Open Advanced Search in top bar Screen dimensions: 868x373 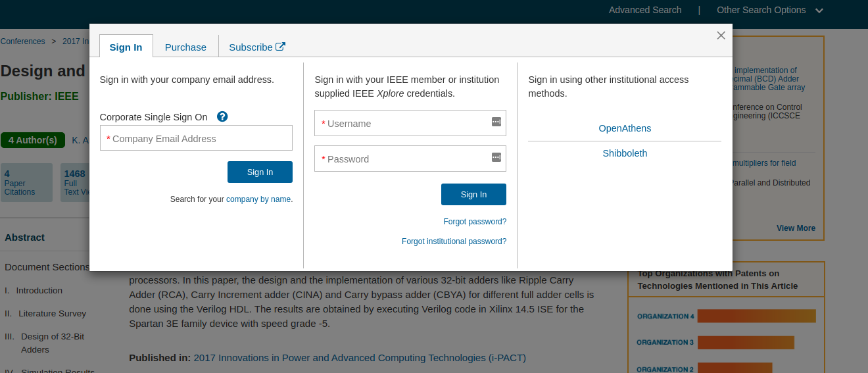(645, 10)
